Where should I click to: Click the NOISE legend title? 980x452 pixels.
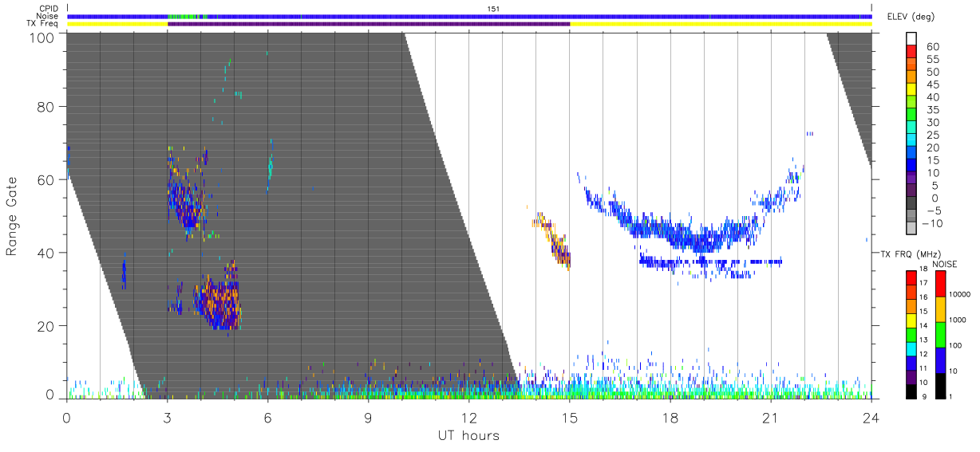[x=946, y=263]
